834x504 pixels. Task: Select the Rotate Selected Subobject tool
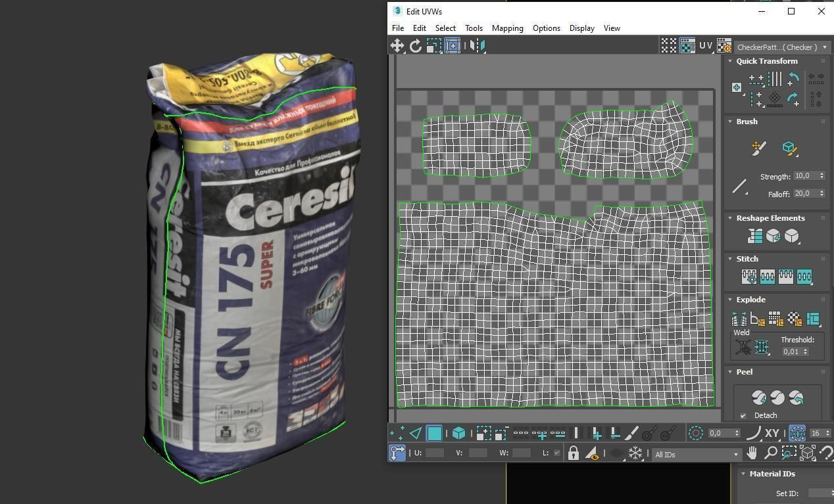(x=416, y=45)
